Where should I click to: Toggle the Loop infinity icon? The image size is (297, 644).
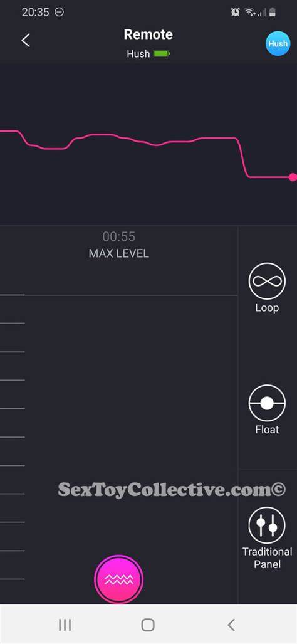267,281
